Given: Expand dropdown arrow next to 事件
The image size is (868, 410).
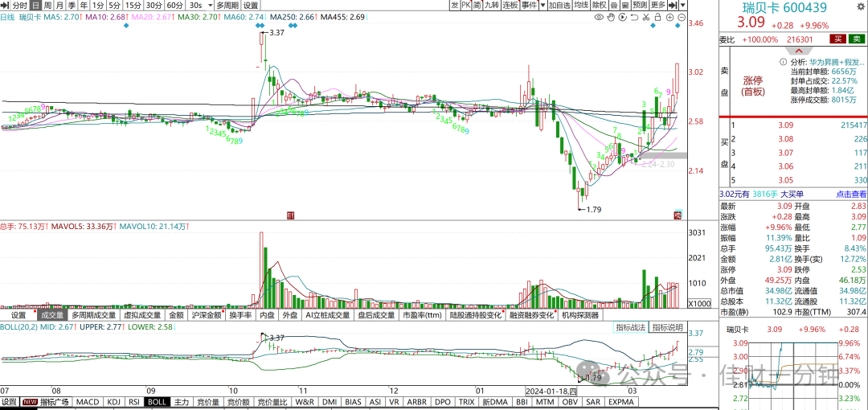Looking at the screenshot, I should [542, 5].
